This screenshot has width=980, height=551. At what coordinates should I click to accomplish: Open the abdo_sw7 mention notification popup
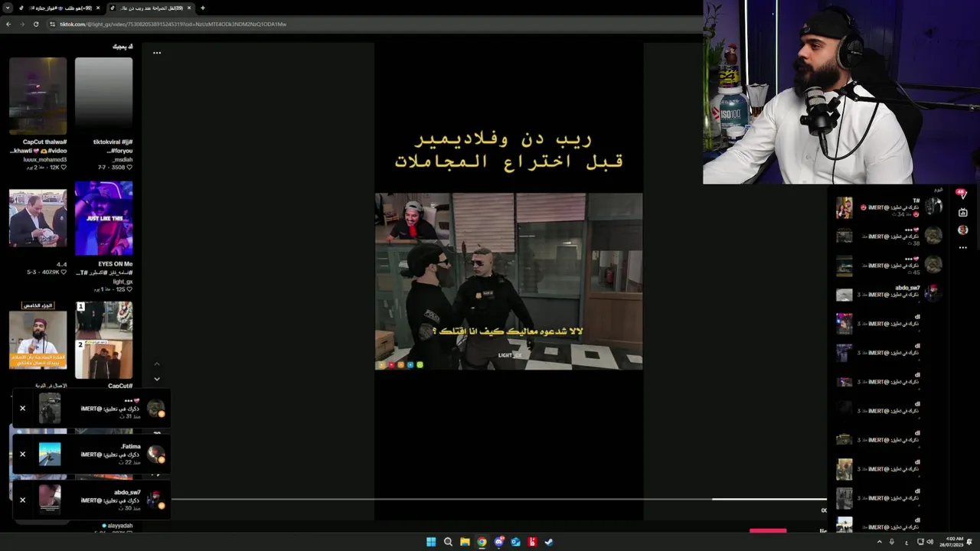tap(91, 500)
